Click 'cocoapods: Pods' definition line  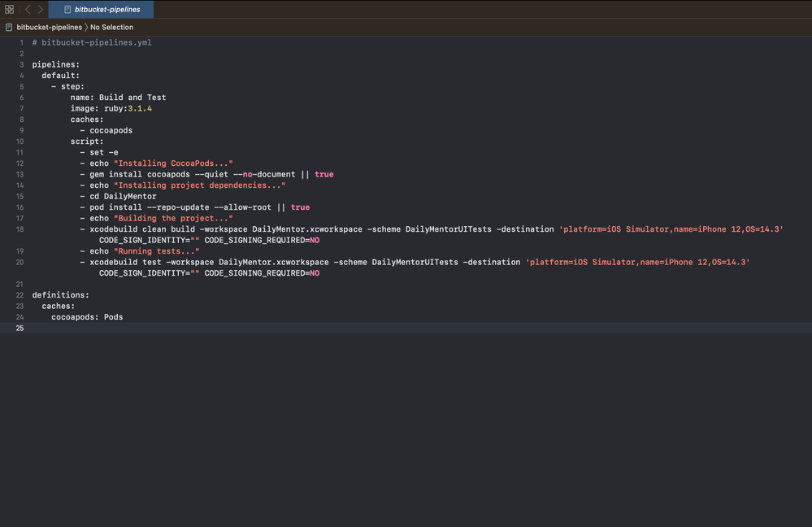pos(87,317)
